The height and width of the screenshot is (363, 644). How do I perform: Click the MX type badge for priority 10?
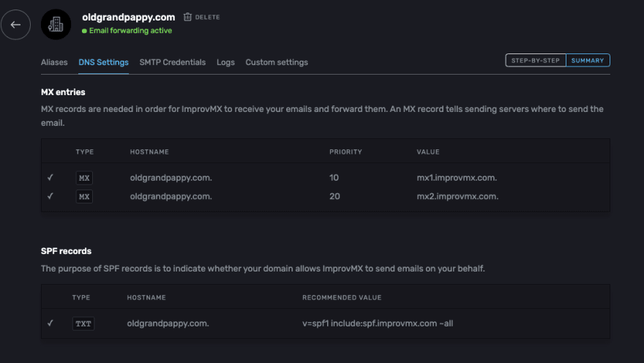click(84, 178)
